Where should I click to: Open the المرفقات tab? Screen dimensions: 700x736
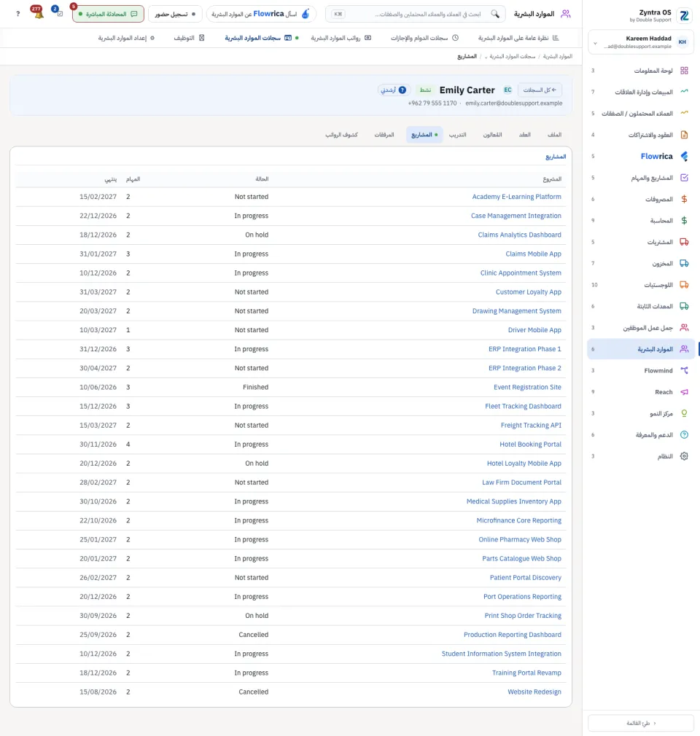point(384,135)
